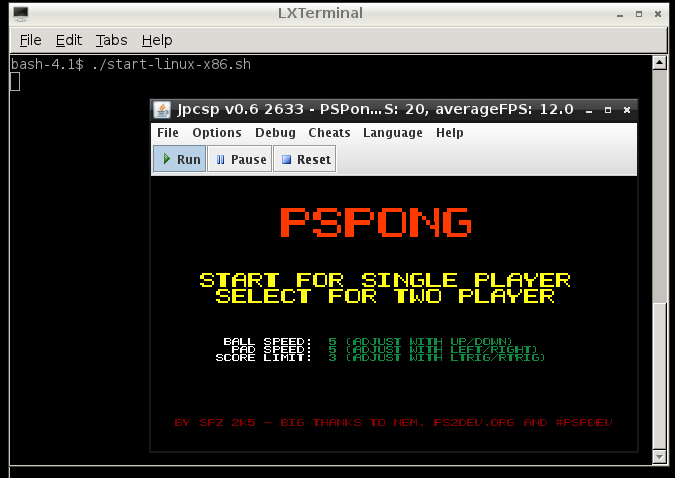Open the Jpcsp File menu

pos(167,133)
